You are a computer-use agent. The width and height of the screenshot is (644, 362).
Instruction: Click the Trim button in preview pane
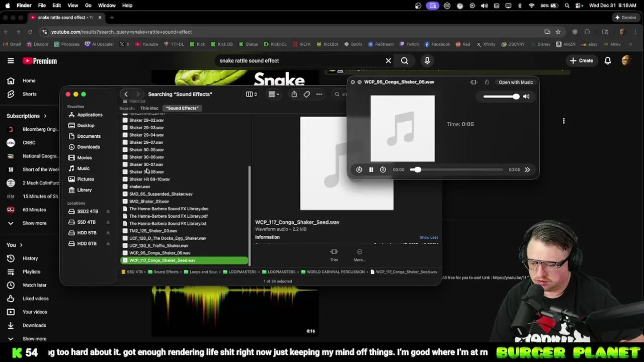click(334, 255)
